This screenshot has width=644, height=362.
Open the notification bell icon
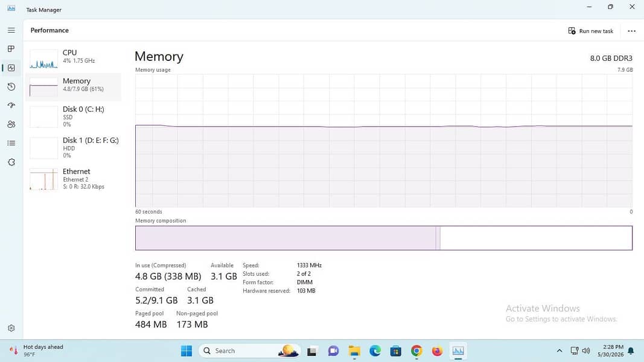(631, 351)
